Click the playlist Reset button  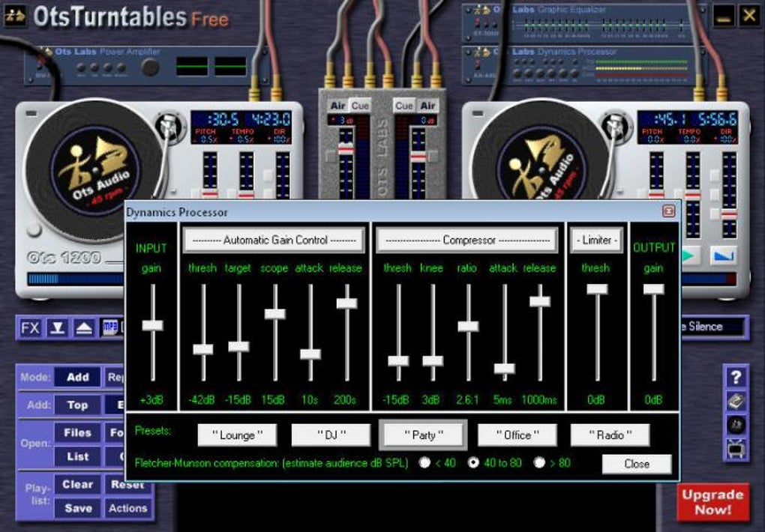coord(127,486)
